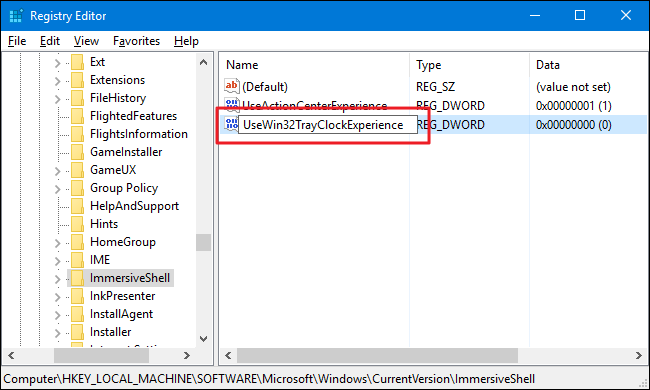Click the values pane scroll left arrow
Viewport: 650px width, 390px height.
pos(228,356)
